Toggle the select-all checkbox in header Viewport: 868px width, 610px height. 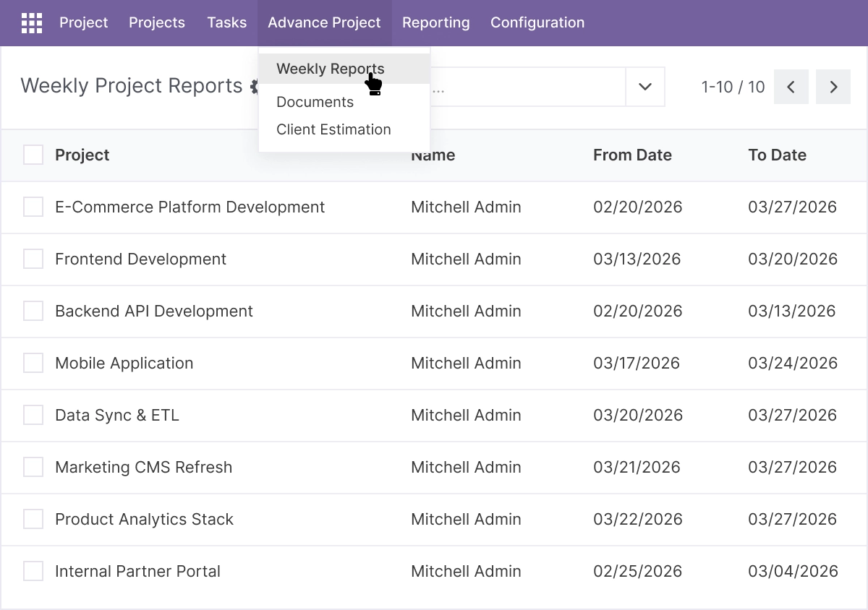(x=33, y=155)
